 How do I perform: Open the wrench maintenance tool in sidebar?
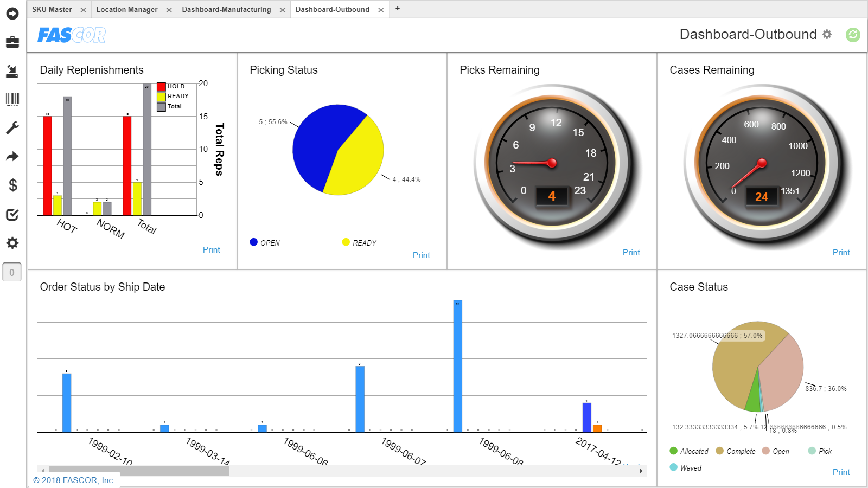pos(12,126)
